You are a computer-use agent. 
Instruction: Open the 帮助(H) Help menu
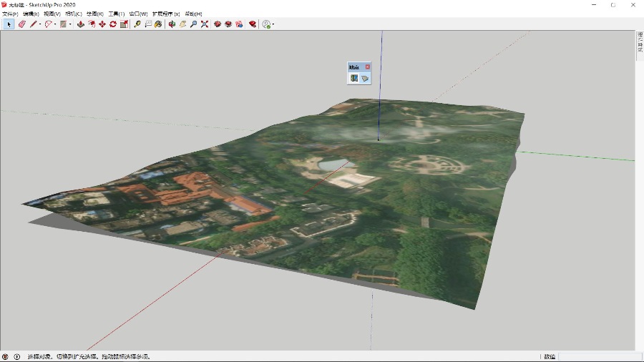[193, 14]
